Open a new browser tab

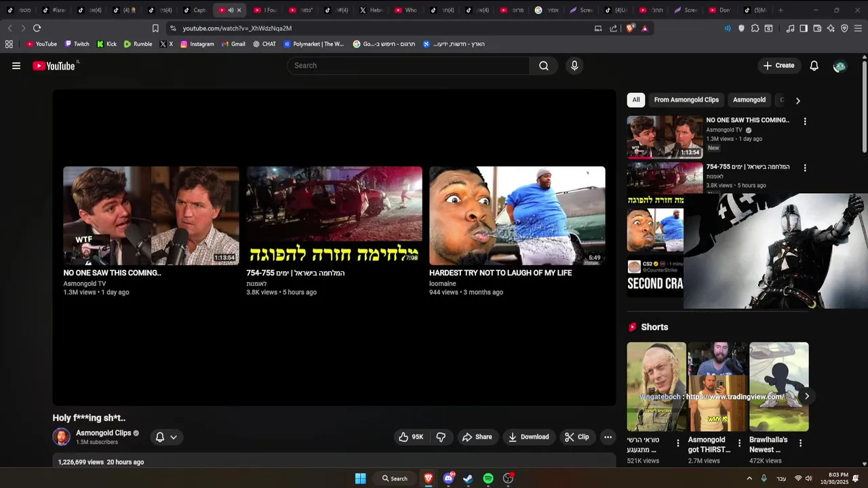coord(781,10)
